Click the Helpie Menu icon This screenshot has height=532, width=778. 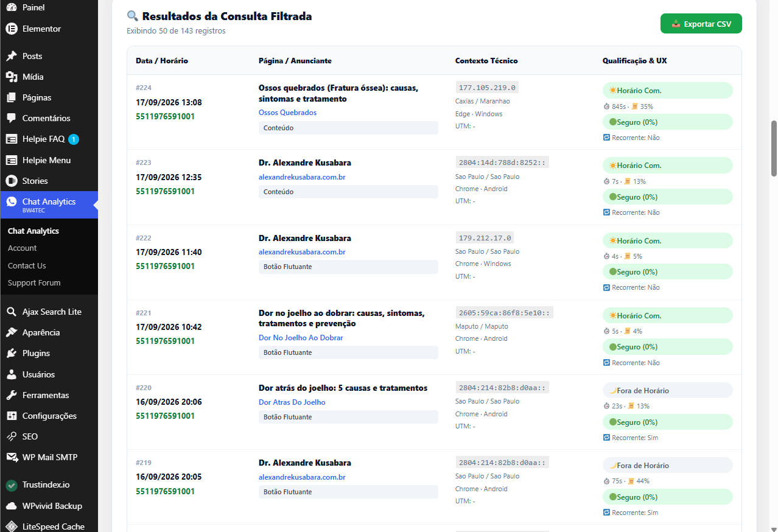click(x=11, y=160)
